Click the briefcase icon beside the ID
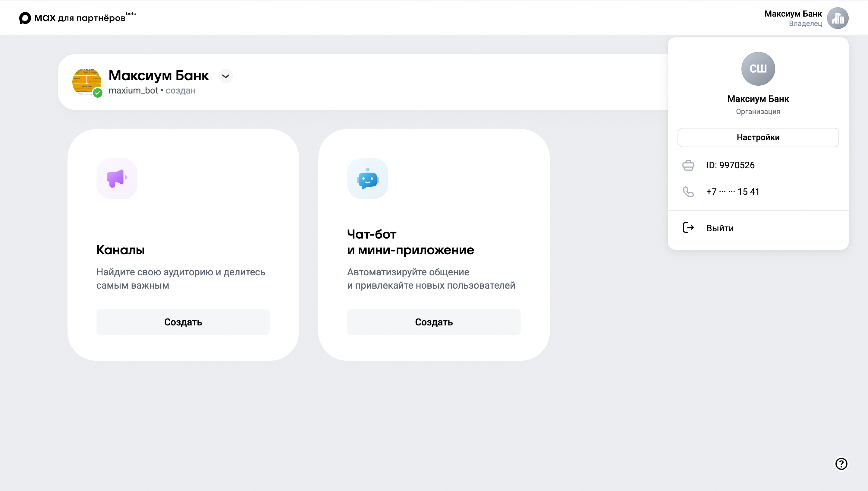This screenshot has height=491, width=868. click(688, 165)
